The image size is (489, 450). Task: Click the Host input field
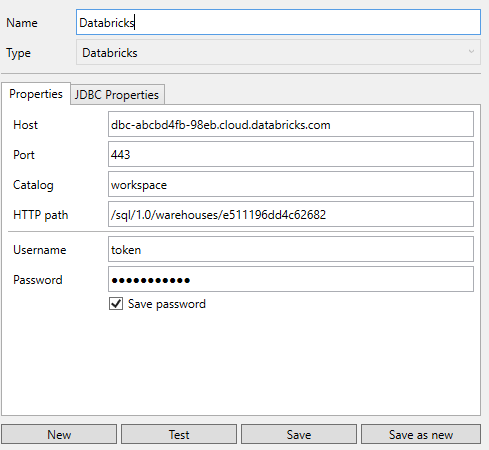[x=291, y=124]
